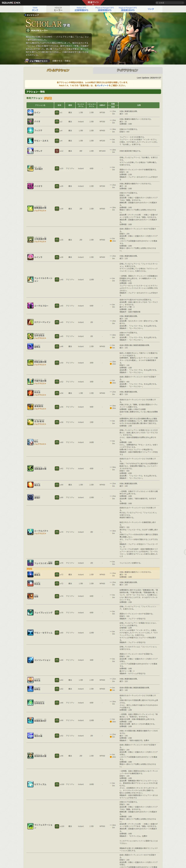Click the エーテルパクト action icon
This screenshot has width=186, height=868.
(30, 532)
